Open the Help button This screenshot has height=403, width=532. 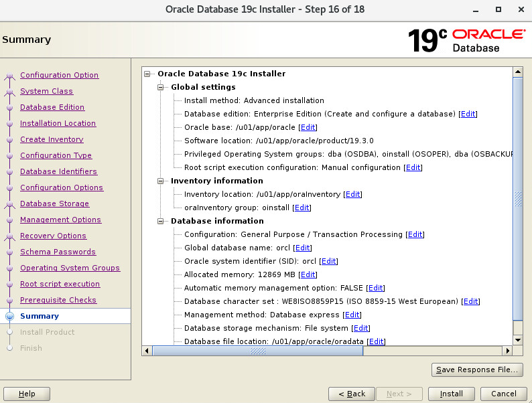[x=27, y=394]
